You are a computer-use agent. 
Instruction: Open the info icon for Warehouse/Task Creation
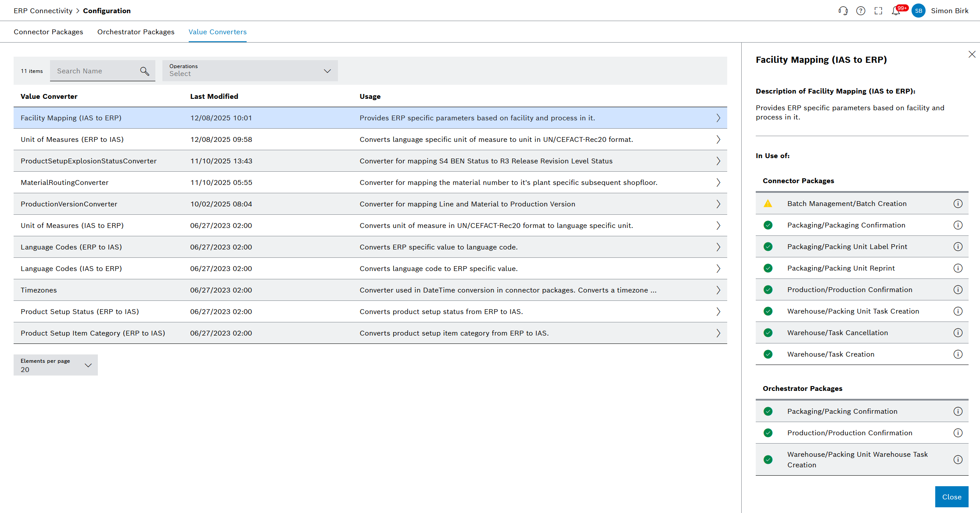tap(958, 354)
